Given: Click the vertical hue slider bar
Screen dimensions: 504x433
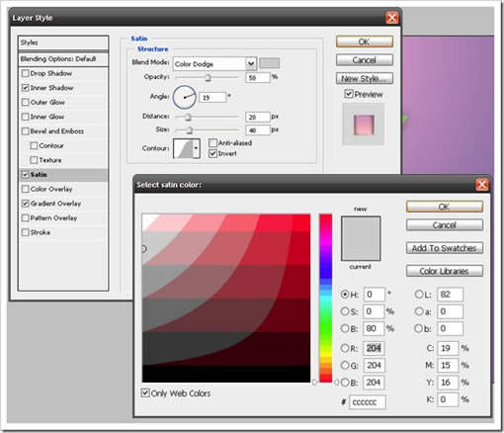Looking at the screenshot, I should 325,299.
